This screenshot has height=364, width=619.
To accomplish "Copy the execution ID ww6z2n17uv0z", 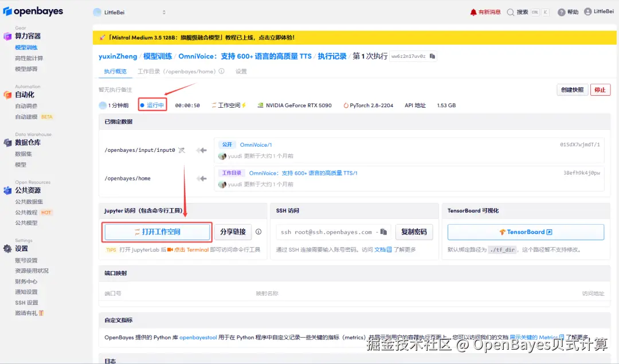I will [x=433, y=56].
